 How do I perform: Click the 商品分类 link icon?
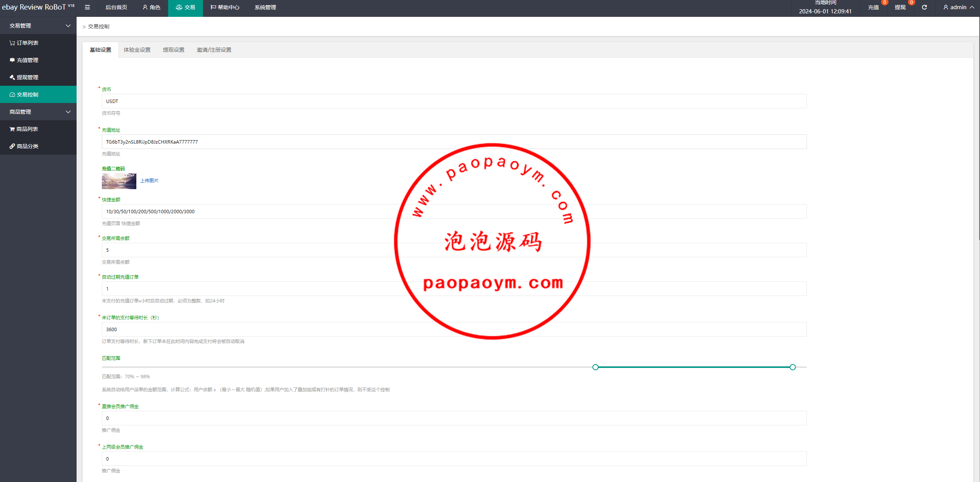click(x=12, y=146)
